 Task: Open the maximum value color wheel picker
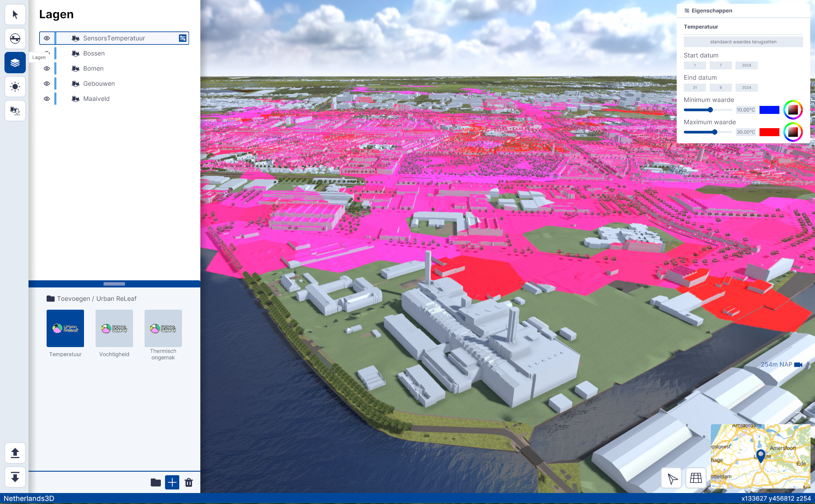pos(793,132)
